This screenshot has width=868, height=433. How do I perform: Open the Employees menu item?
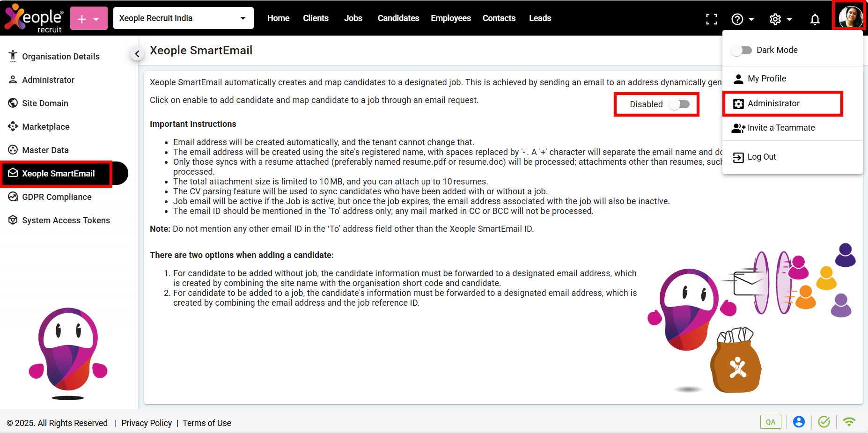451,18
